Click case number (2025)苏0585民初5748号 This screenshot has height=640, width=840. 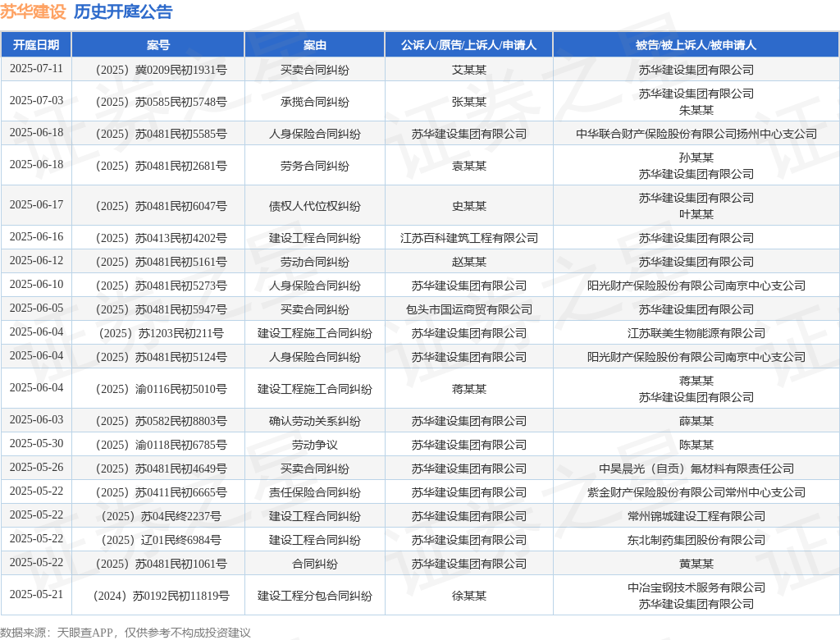(x=161, y=102)
